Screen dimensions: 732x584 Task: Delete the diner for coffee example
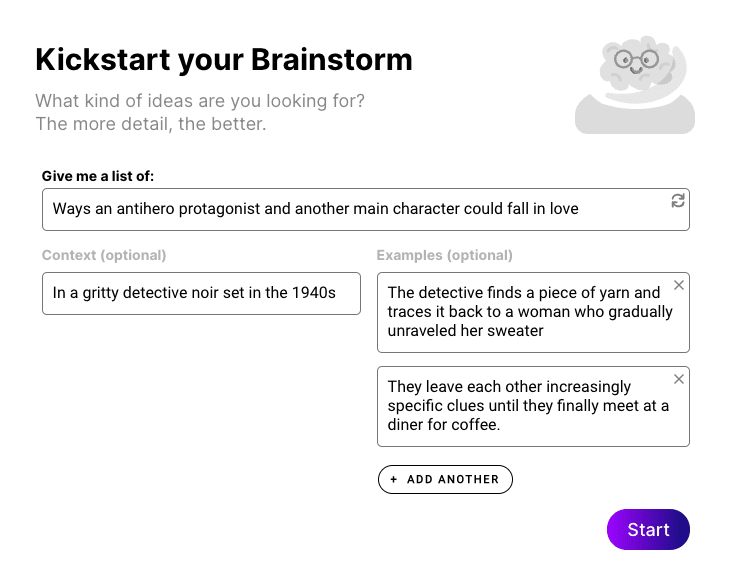point(679,379)
